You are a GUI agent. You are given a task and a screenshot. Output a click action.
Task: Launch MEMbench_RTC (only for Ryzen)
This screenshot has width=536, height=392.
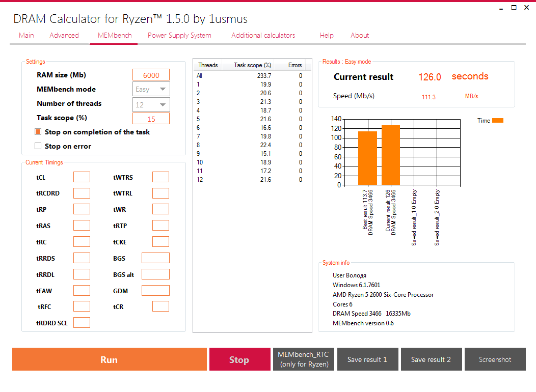304,359
